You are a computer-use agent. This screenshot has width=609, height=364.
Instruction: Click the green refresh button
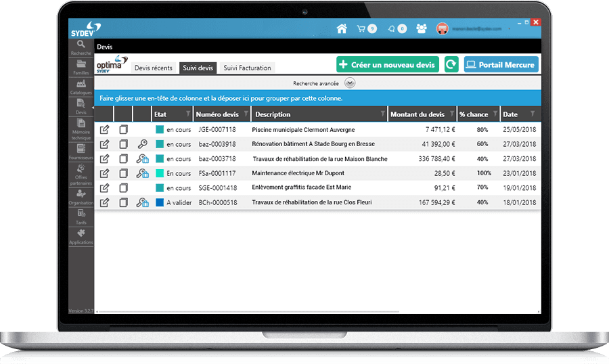[x=451, y=64]
